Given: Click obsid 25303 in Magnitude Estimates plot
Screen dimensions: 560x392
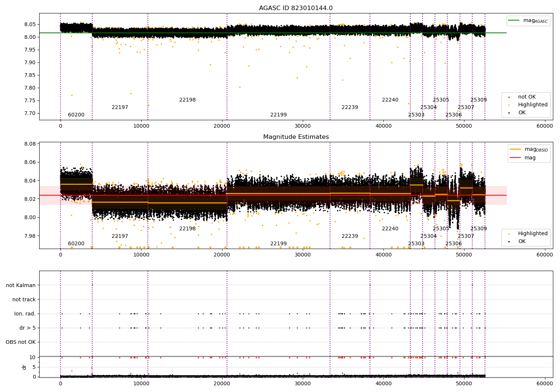Looking at the screenshot, I should [416, 244].
